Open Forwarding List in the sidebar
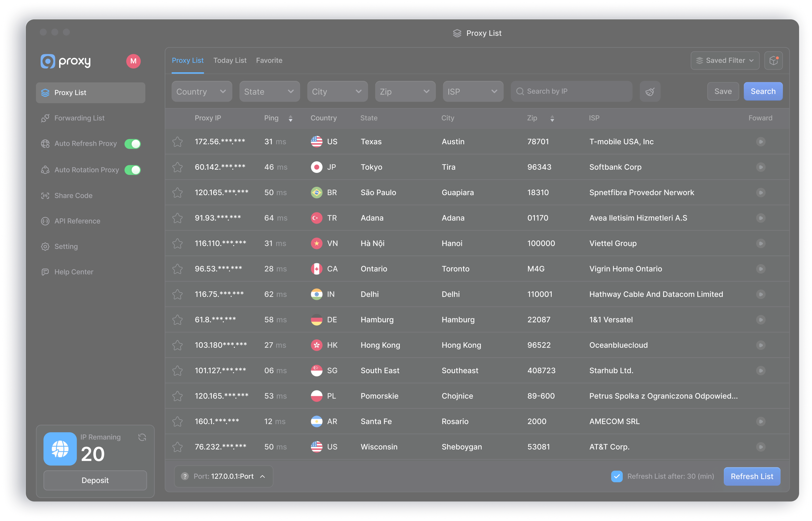The image size is (812, 521). (79, 118)
